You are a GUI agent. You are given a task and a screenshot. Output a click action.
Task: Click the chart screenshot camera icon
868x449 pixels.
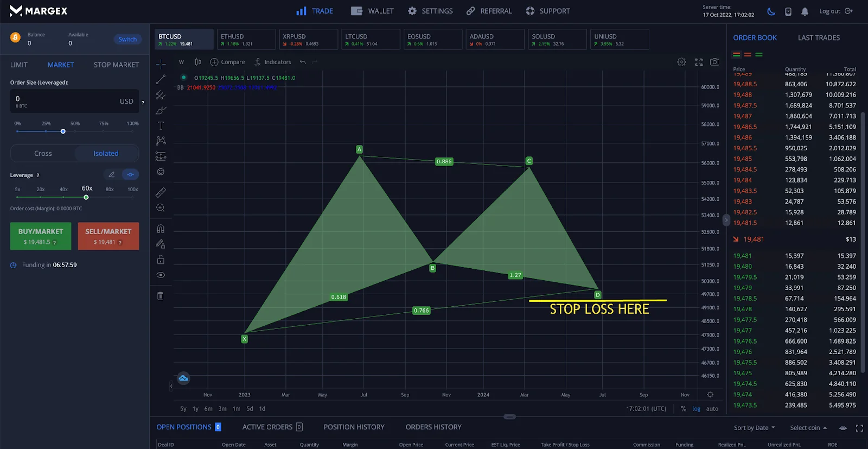[715, 62]
